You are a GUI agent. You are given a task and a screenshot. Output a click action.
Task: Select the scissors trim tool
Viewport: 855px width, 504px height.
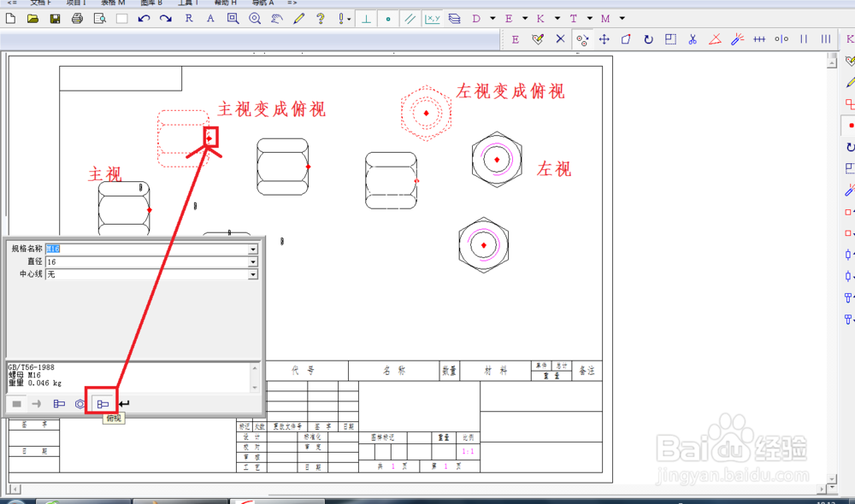click(x=693, y=39)
